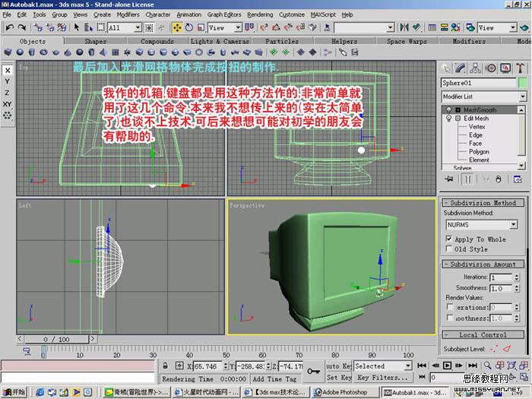The image size is (532, 399).
Task: Open the MAXScript menu
Action: [323, 14]
